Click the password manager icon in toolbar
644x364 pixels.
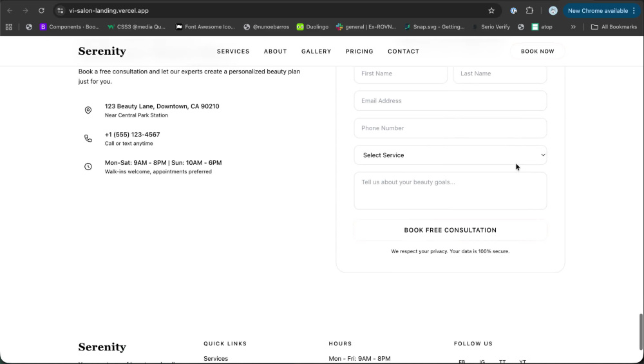(x=513, y=11)
